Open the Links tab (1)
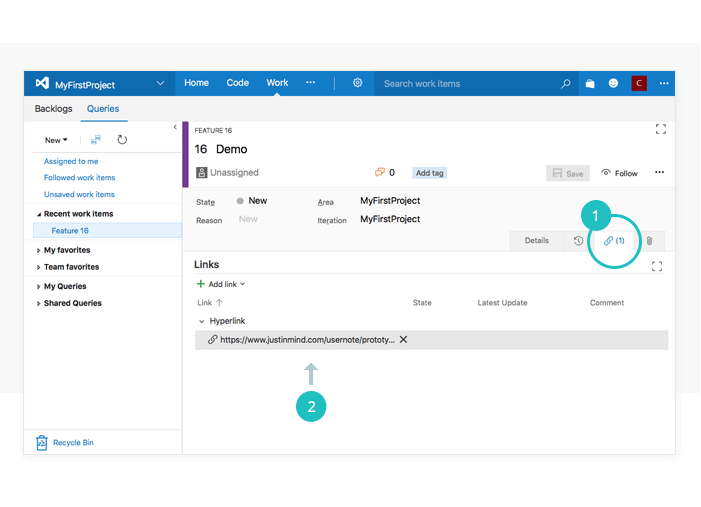Screen dimensions: 701x507 pos(614,241)
